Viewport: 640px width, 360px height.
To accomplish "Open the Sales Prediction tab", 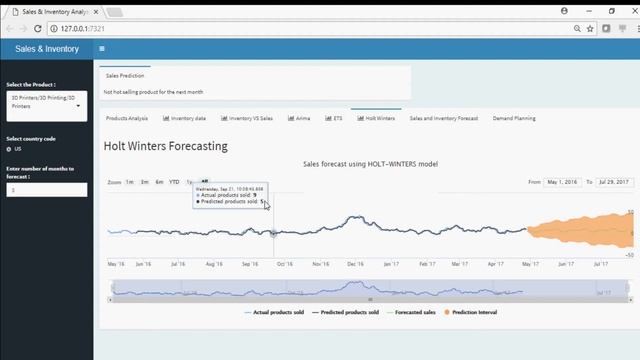I will click(125, 76).
